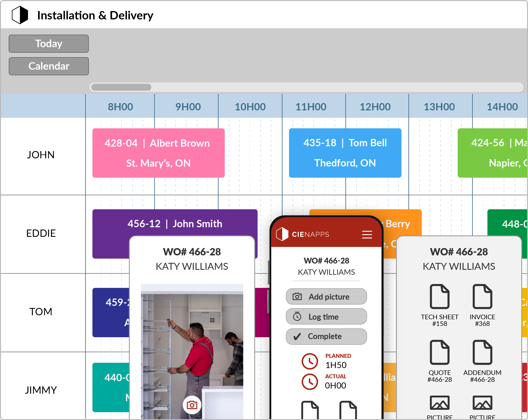Screen dimensions: 528x420
Task: Open the Calendar view button
Action: pyautogui.click(x=49, y=66)
